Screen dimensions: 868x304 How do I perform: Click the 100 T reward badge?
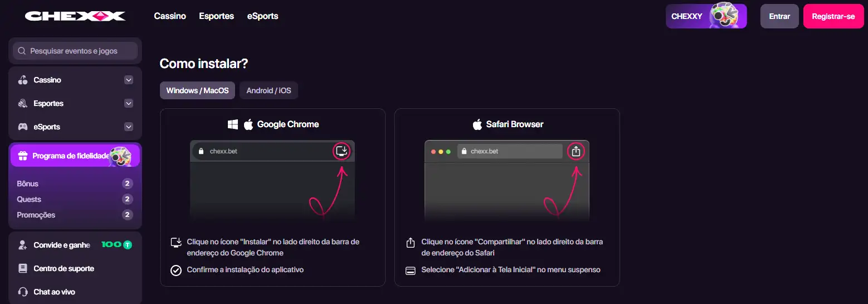tap(116, 245)
